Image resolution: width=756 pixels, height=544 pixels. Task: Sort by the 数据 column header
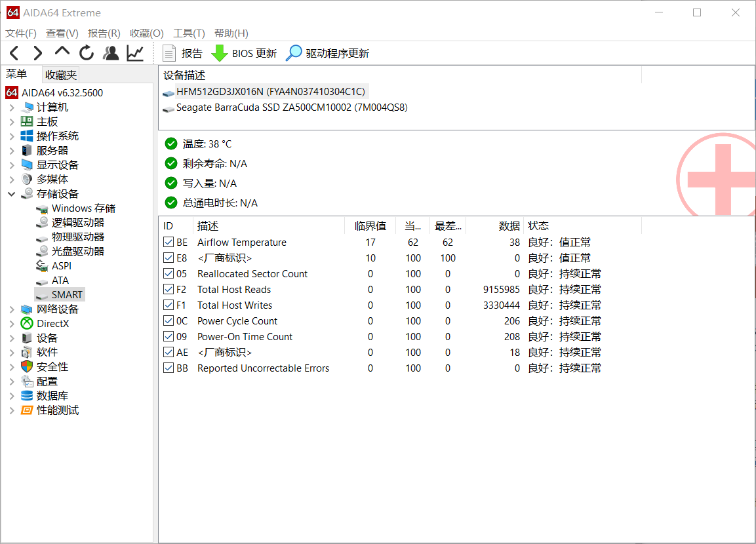494,226
